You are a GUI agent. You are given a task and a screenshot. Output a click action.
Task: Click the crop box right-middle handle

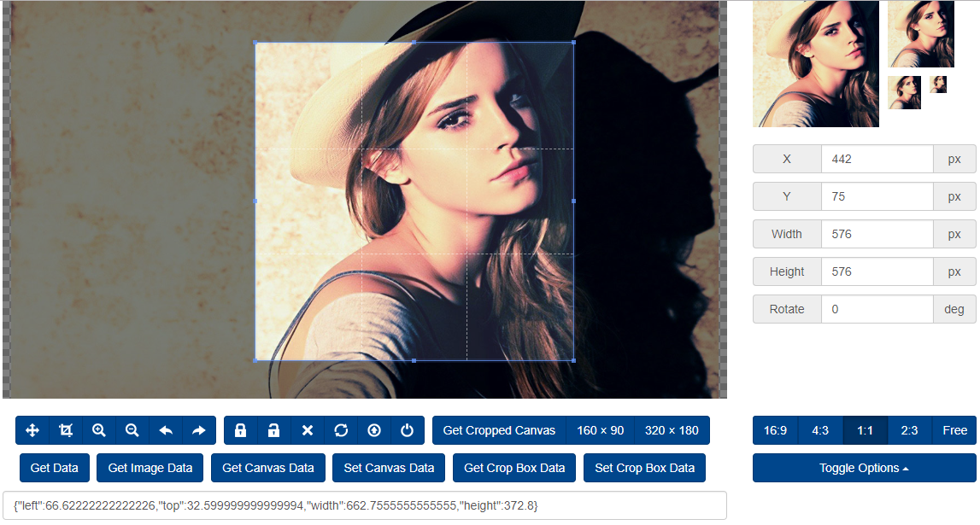(x=574, y=201)
